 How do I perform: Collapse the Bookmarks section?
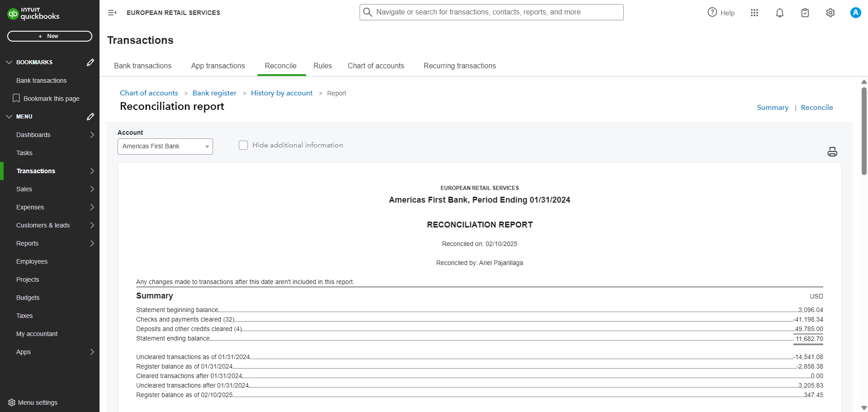[9, 62]
